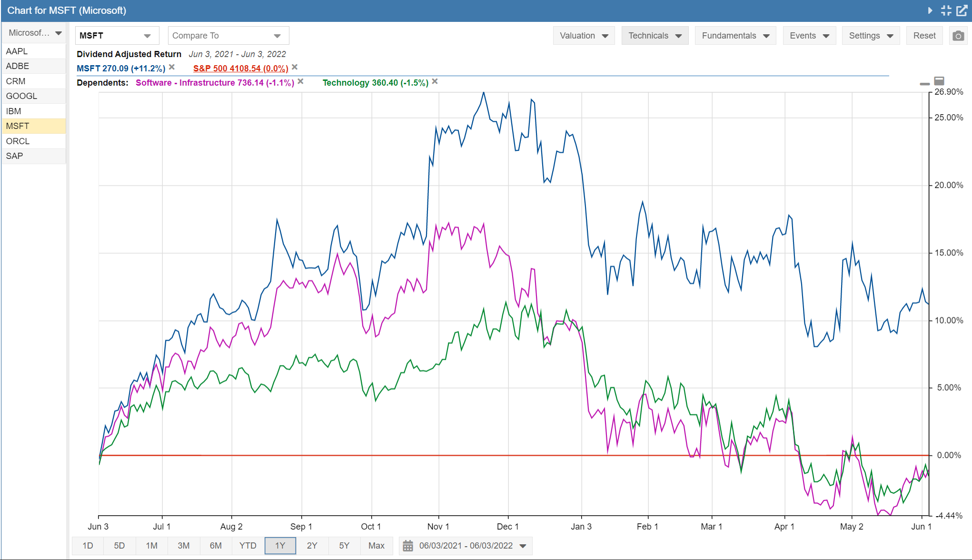
Task: Take a chart snapshot with camera icon
Action: point(958,36)
